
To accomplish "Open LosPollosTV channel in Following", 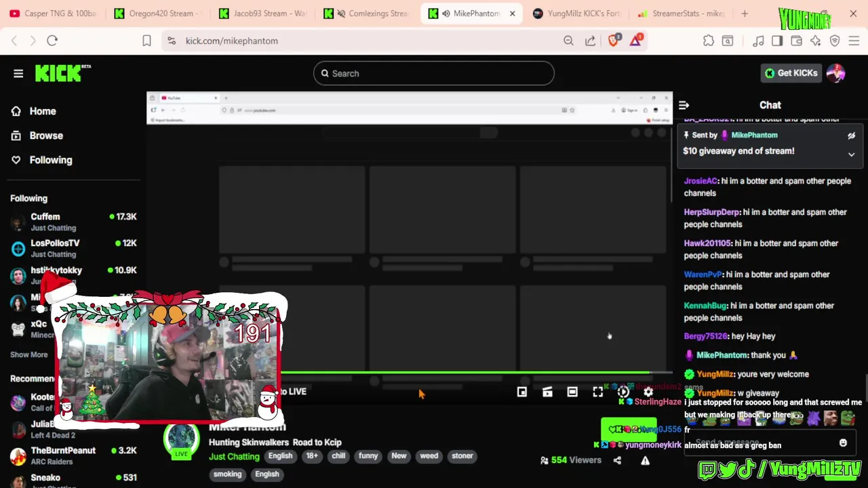I will pos(73,248).
